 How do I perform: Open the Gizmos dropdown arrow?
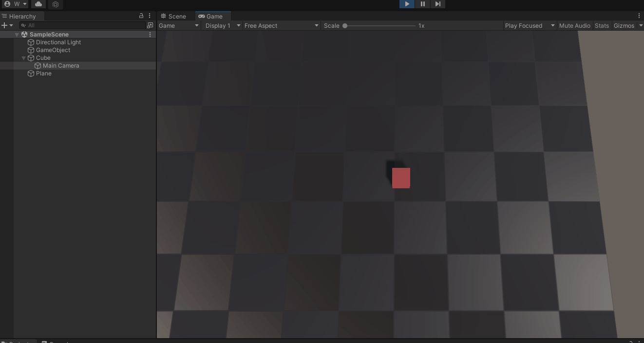pyautogui.click(x=641, y=25)
